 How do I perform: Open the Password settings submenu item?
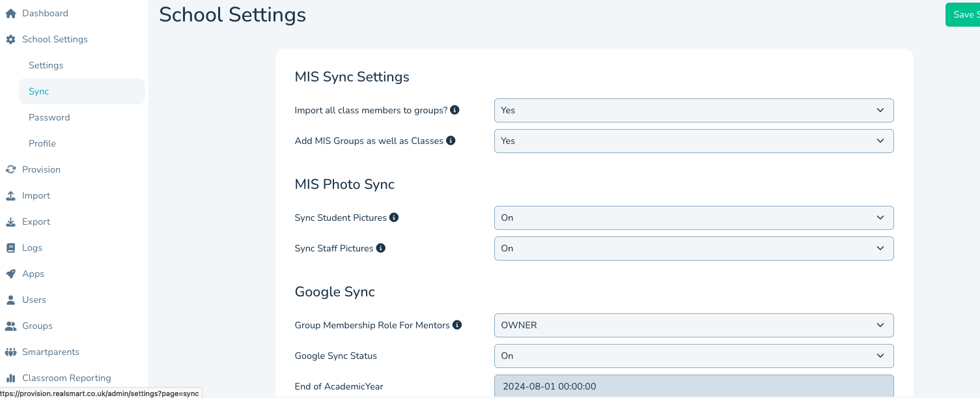click(49, 117)
